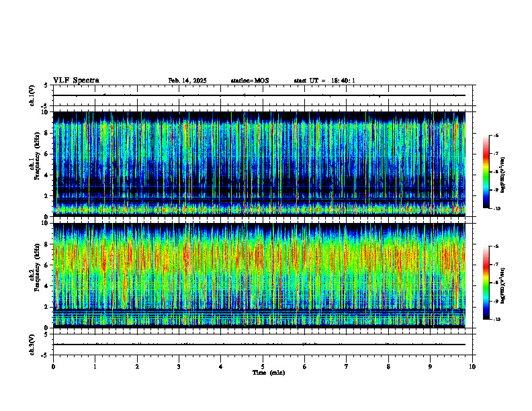The height and width of the screenshot is (411, 532).
Task: Click the "start UT = 18:40: 1" header text
Action: point(324,81)
